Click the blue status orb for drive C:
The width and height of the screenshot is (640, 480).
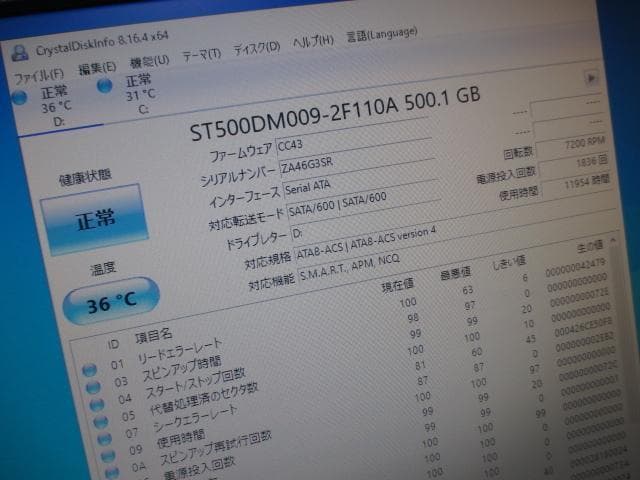[104, 86]
